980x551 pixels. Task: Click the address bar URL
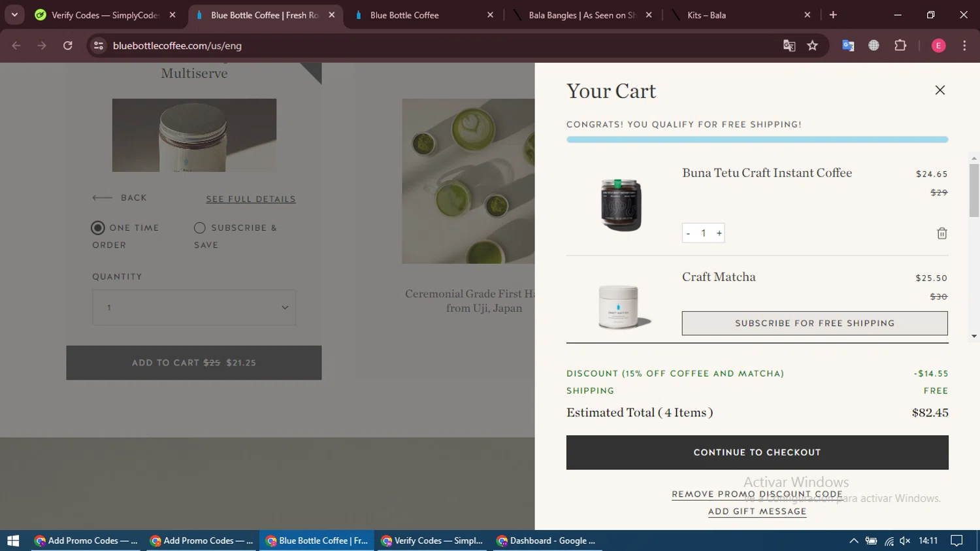click(177, 46)
